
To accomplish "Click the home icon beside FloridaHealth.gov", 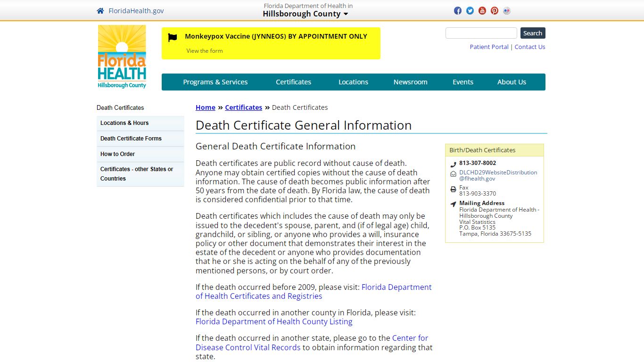I will pos(100,11).
